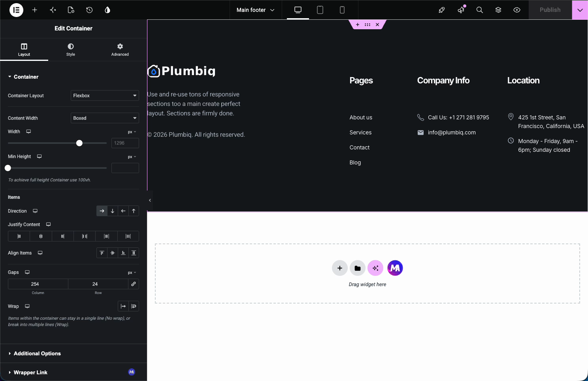Click the Column gap field showing 254
Screen dimensions: 588x381
38,284
